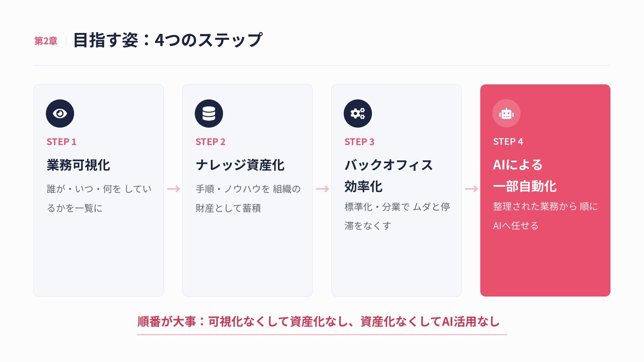Image resolution: width=644 pixels, height=362 pixels.
Task: Click the database icon in STEP 2
Action: (209, 113)
